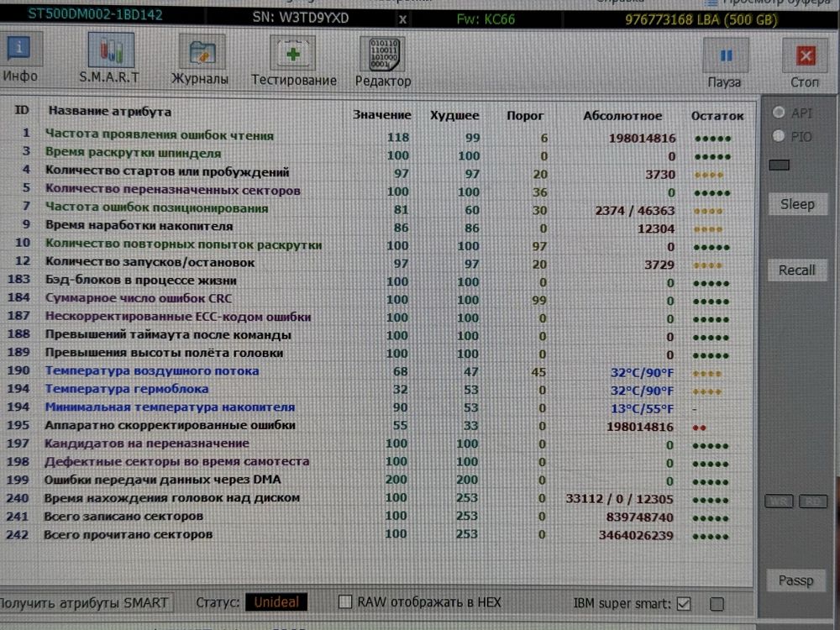Click the Passp button
This screenshot has width=840, height=630.
pos(795,580)
